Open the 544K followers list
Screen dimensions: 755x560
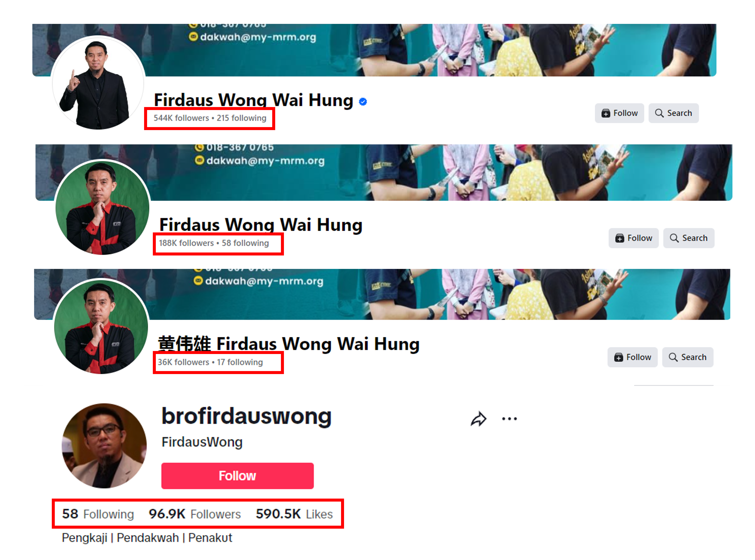(181, 118)
